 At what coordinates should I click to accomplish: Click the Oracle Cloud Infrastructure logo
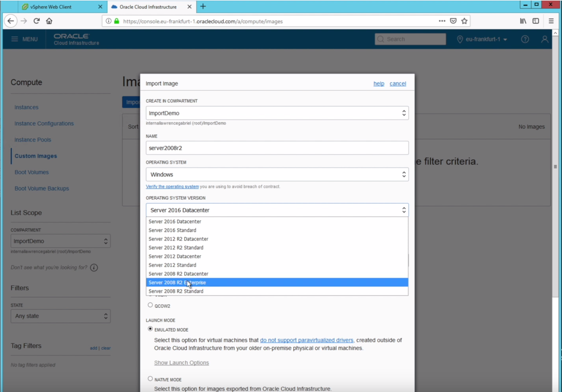coord(76,39)
